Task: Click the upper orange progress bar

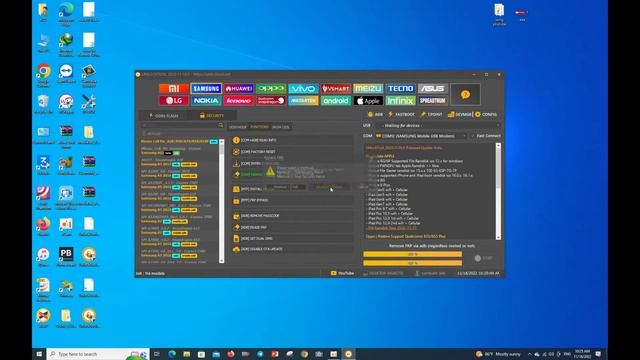Action: click(413, 254)
